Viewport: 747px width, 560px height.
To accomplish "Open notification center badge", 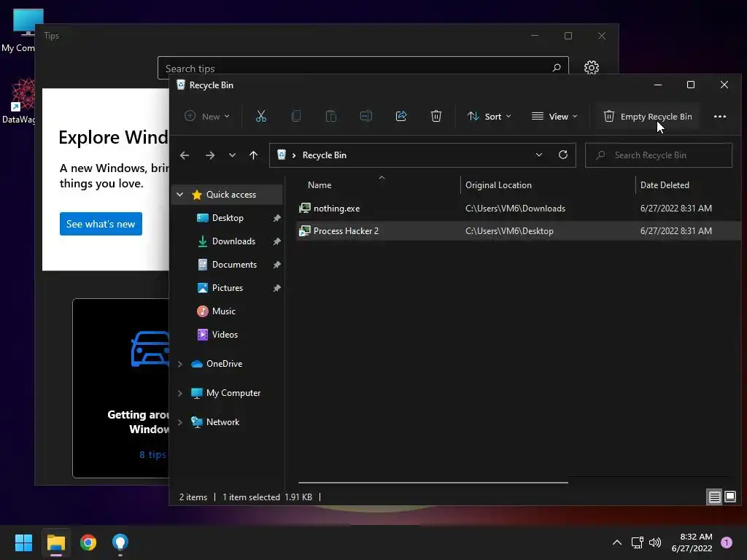I will point(727,542).
